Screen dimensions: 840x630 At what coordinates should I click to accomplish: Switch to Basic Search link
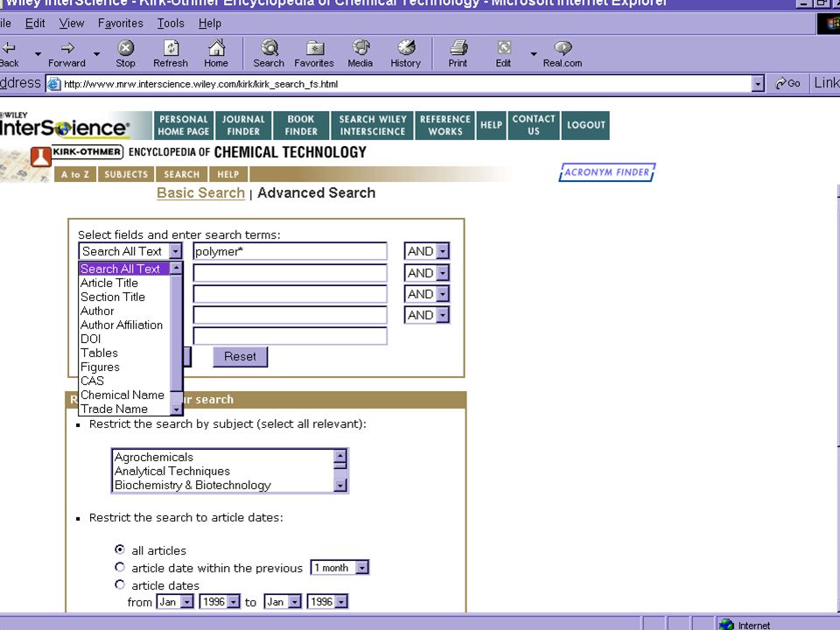(201, 192)
